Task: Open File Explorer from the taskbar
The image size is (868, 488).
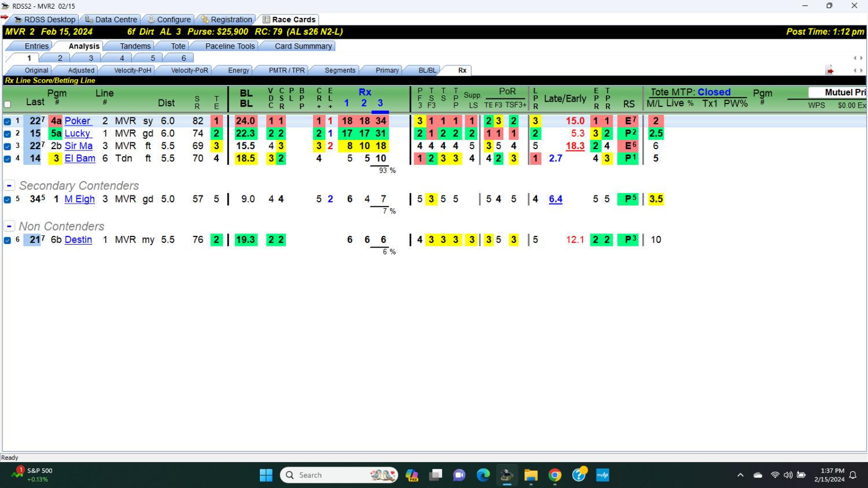Action: click(x=531, y=475)
